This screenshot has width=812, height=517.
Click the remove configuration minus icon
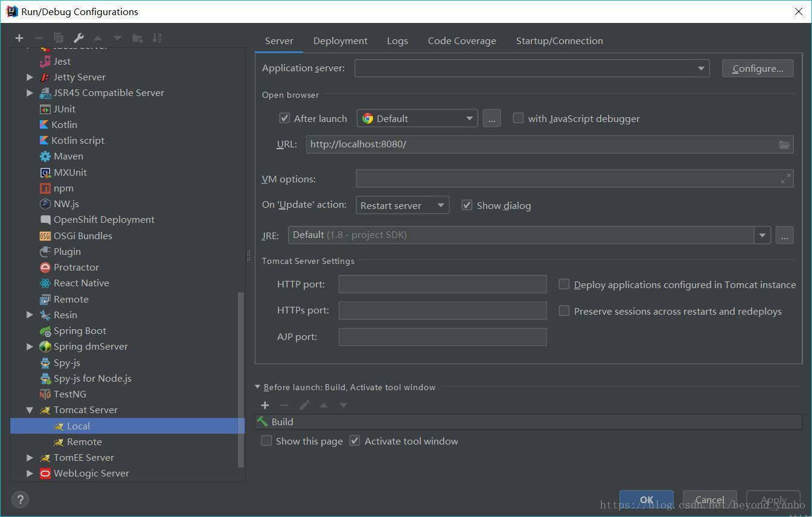(x=39, y=38)
